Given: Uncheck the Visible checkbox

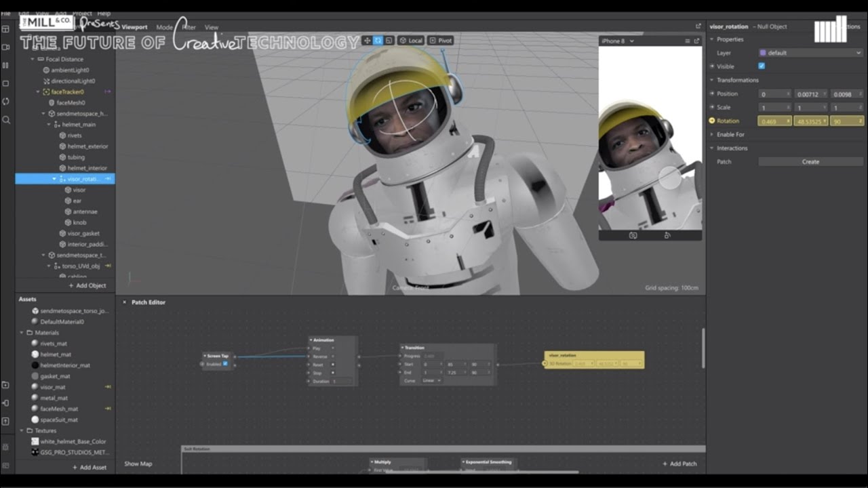Looking at the screenshot, I should [x=762, y=66].
